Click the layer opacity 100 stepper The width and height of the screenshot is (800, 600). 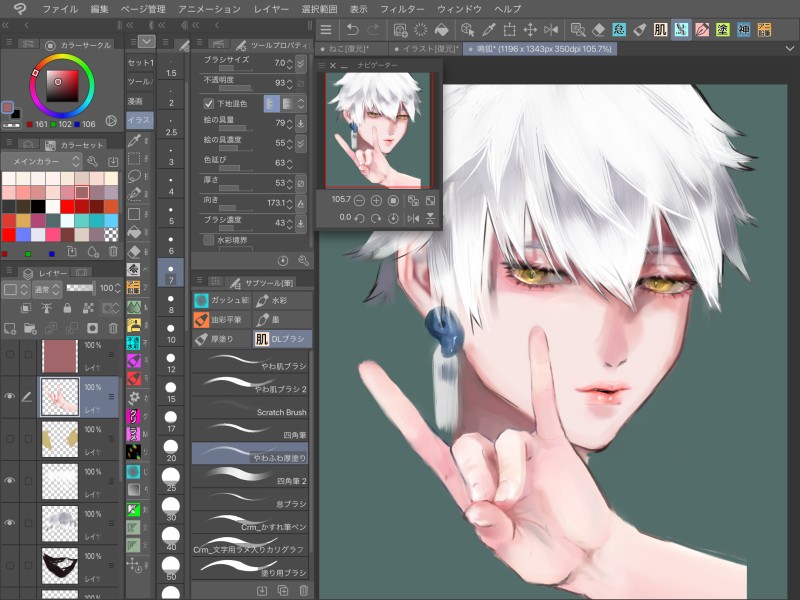pos(117,289)
